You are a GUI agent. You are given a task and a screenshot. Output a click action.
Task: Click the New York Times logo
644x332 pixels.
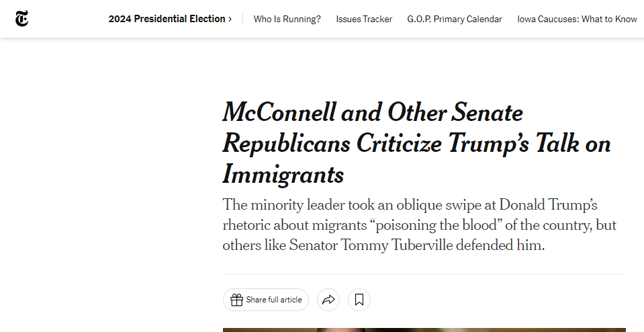click(x=22, y=19)
